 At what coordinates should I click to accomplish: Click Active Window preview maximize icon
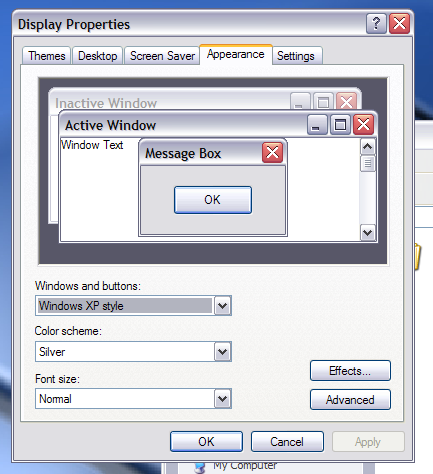point(340,125)
